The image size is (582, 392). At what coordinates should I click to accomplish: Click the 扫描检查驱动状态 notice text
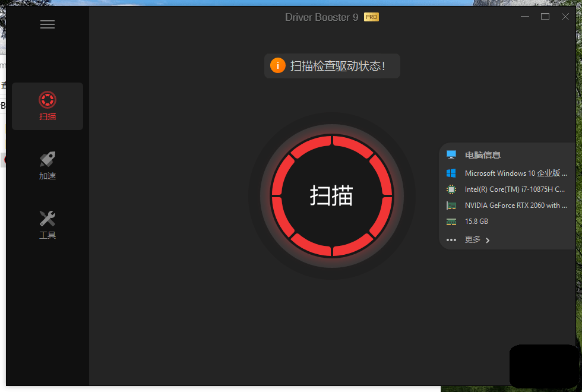pos(337,66)
